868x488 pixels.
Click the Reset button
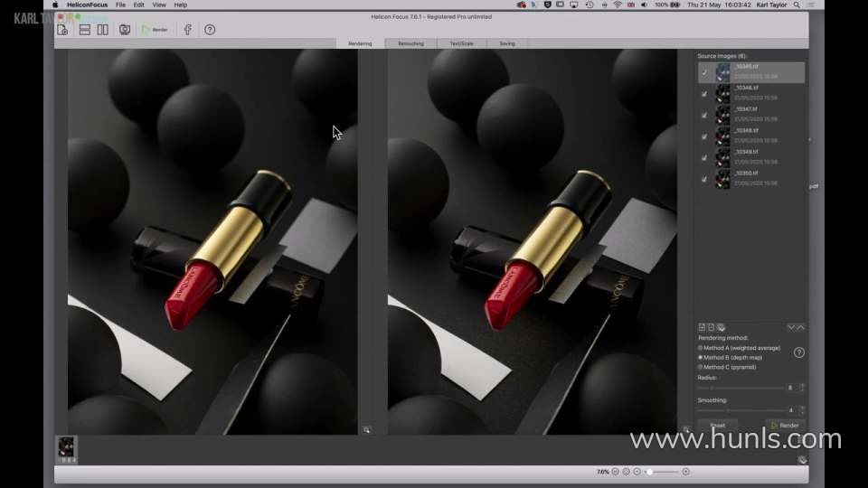point(717,426)
